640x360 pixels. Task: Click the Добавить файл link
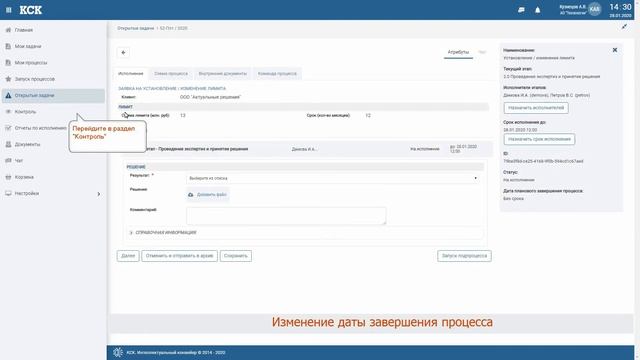(211, 195)
